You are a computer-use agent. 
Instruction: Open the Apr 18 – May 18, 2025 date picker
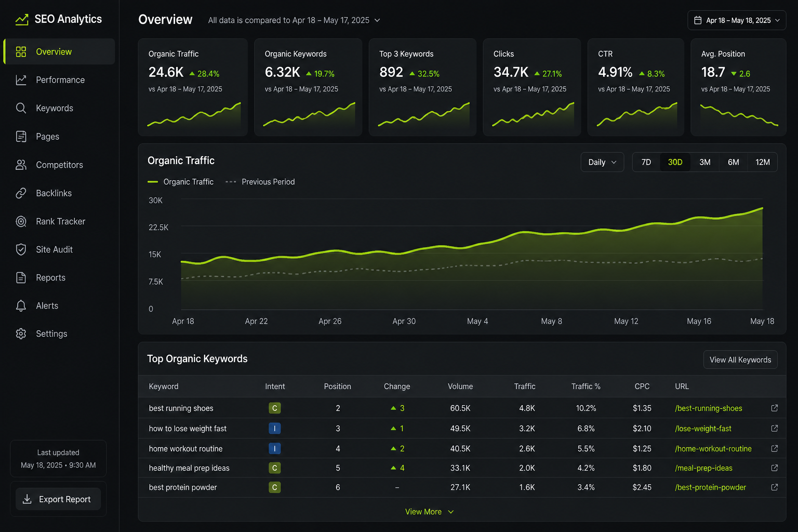737,20
